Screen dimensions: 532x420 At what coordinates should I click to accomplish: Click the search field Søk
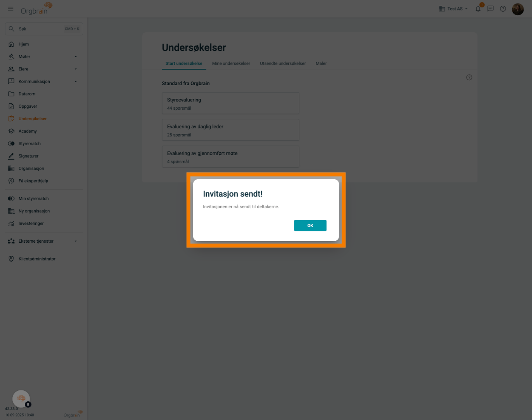(44, 29)
